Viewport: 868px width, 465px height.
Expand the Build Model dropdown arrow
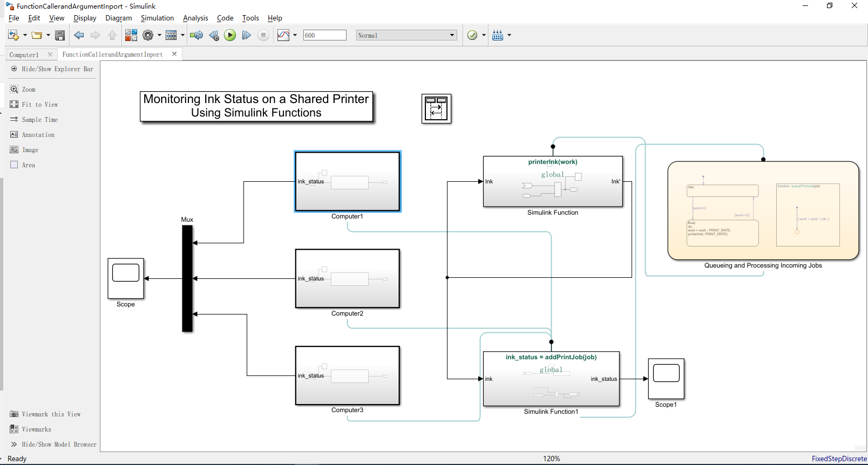[509, 36]
